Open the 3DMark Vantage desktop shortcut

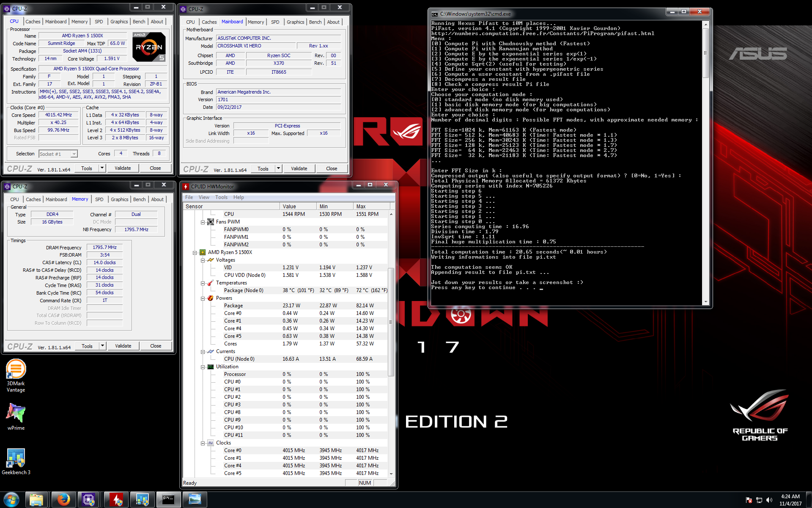16,376
